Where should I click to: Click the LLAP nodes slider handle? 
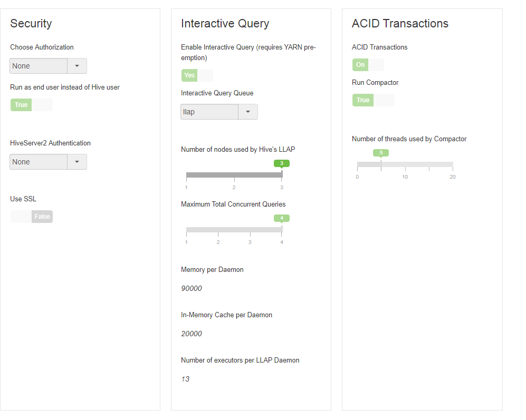pos(282,174)
